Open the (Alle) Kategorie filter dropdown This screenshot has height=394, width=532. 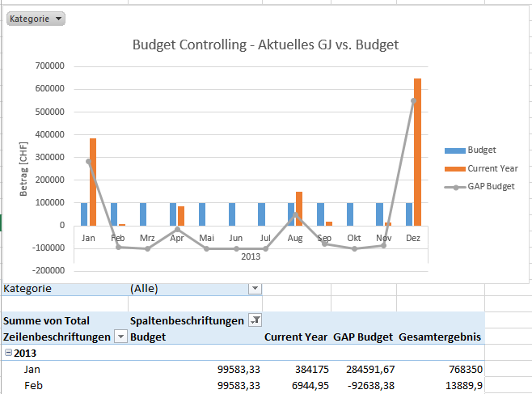(x=255, y=288)
